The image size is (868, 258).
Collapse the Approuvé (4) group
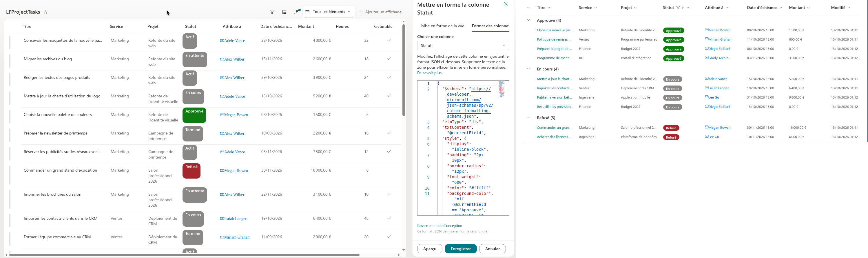528,20
